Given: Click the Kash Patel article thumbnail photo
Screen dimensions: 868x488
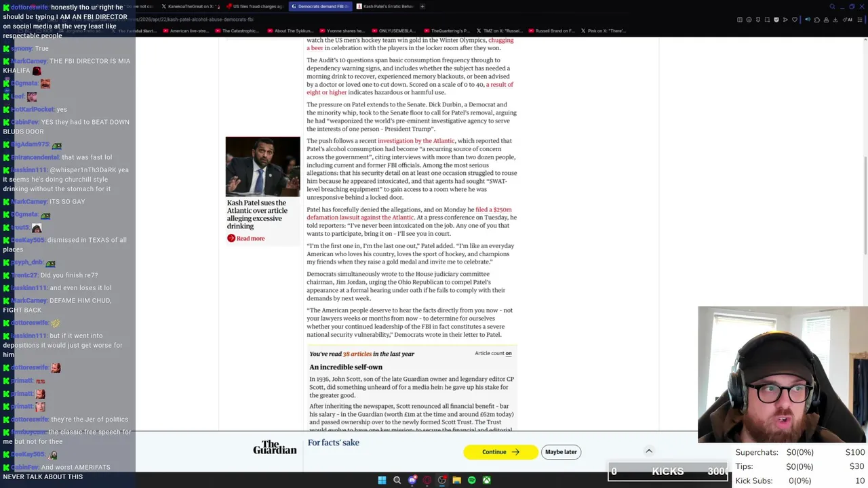Looking at the screenshot, I should tap(262, 167).
